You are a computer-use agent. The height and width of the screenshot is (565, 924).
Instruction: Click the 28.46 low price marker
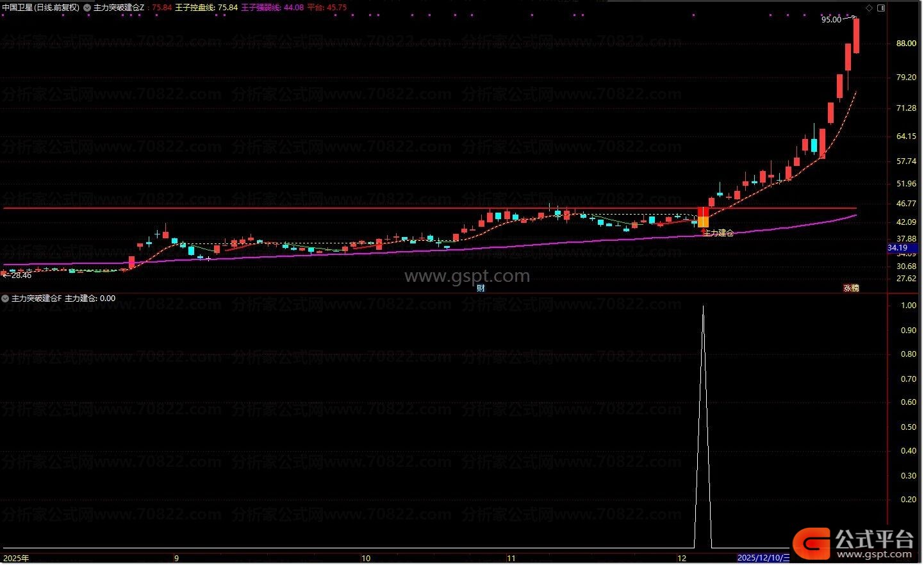point(19,275)
